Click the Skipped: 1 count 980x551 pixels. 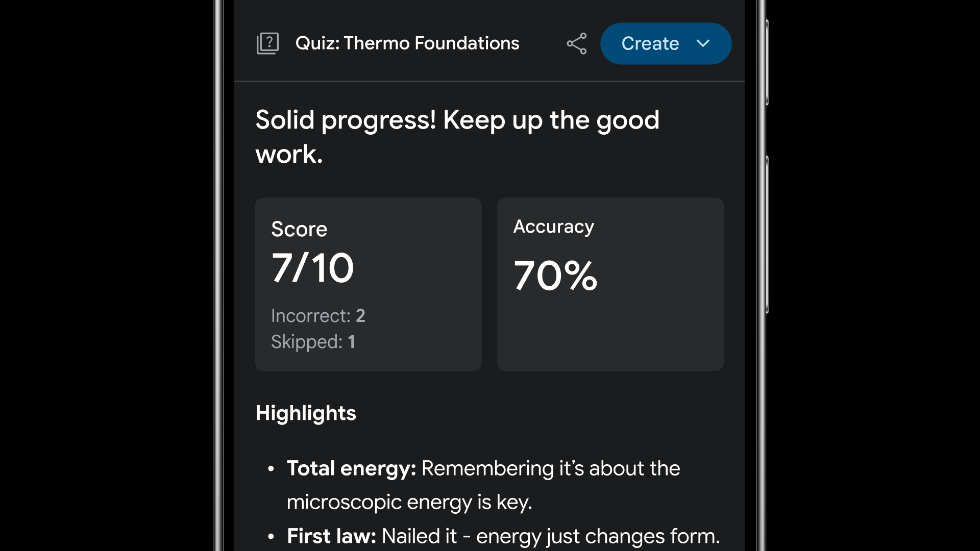coord(313,342)
